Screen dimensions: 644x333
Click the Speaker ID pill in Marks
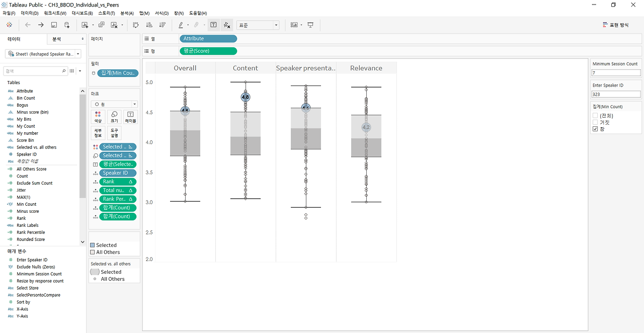pos(118,173)
